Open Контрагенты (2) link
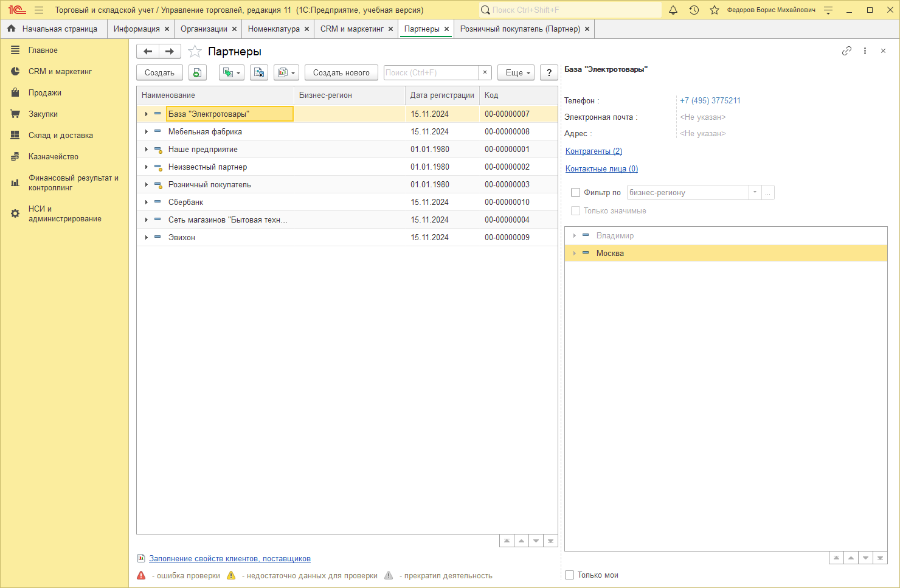Viewport: 900px width, 588px height. (594, 151)
